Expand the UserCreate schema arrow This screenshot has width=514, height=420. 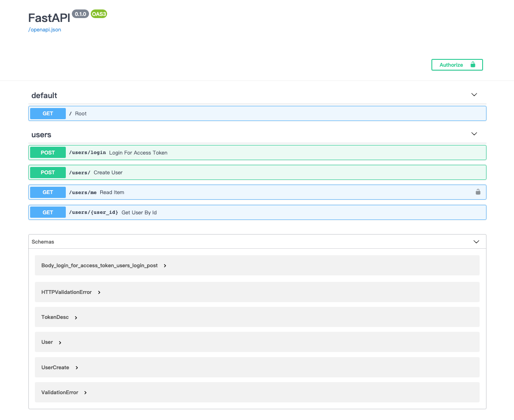tap(77, 367)
